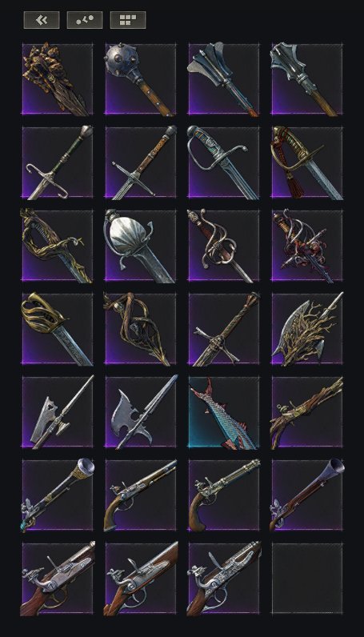The height and width of the screenshot is (637, 364).
Task: Open the scattered dots sort button
Action: [85, 20]
